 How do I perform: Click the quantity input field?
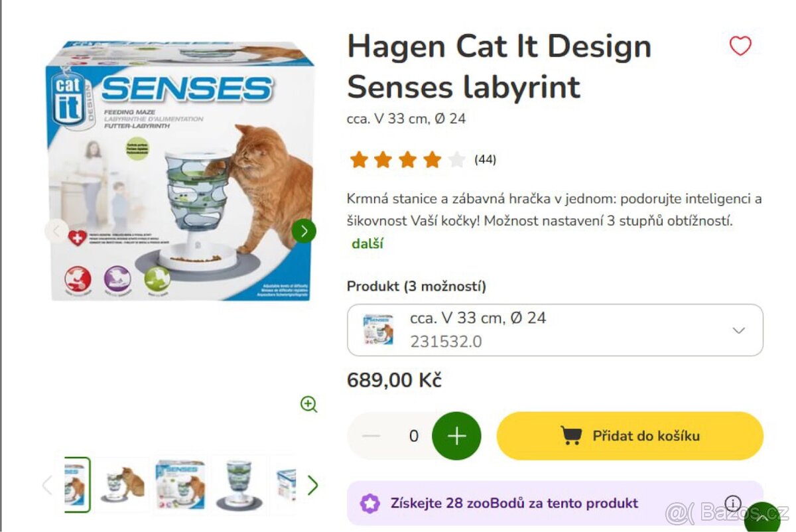[414, 436]
